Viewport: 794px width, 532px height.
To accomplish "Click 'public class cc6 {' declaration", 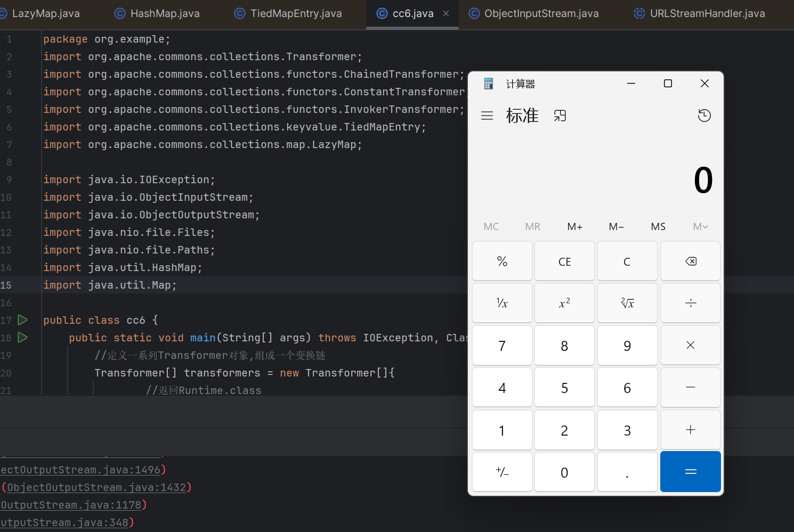I will tap(101, 321).
